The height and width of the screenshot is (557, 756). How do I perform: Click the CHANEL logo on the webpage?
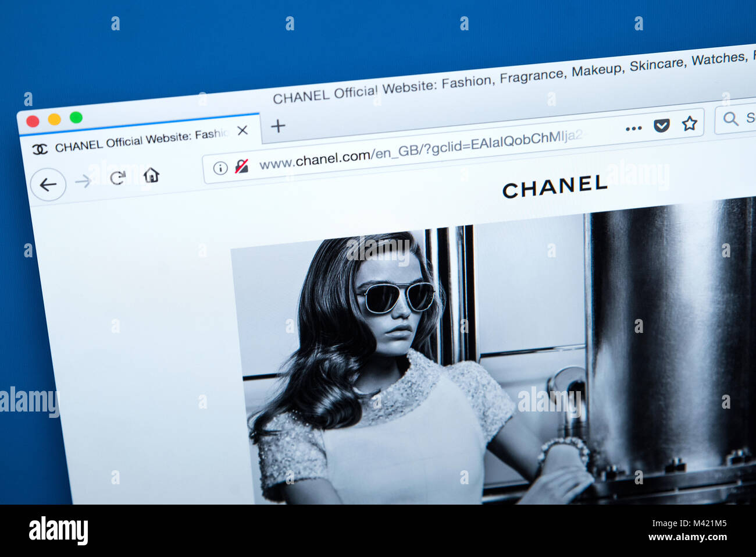pos(555,187)
